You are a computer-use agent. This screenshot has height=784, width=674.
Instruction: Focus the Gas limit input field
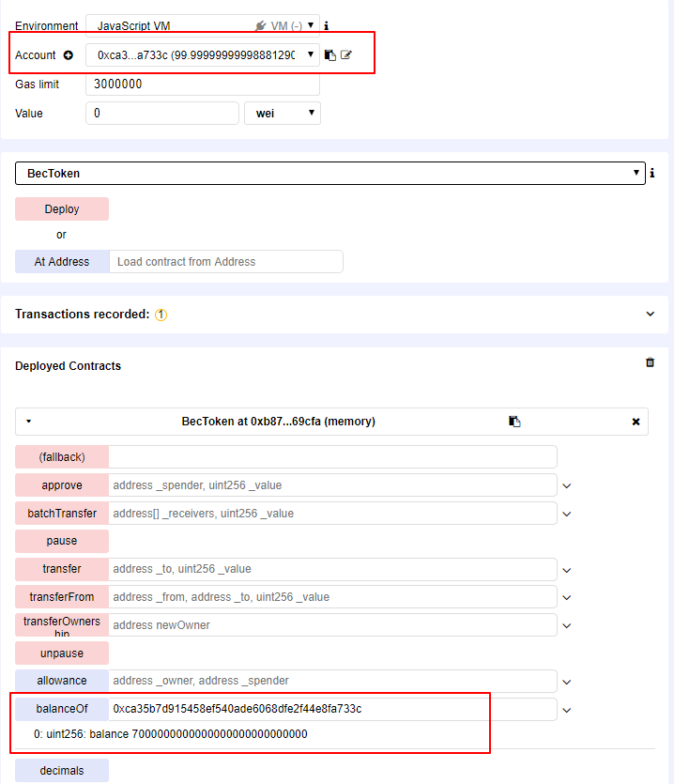click(203, 84)
